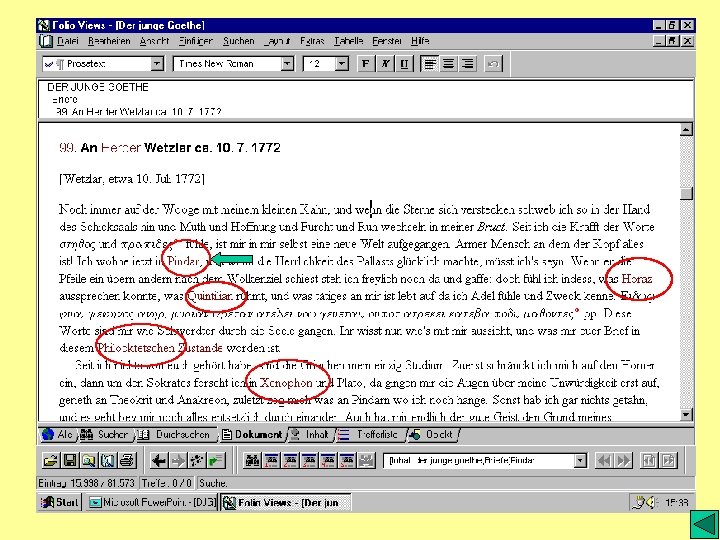Switch to the Trefferliste tab
The width and height of the screenshot is (720, 540).
pyautogui.click(x=371, y=434)
